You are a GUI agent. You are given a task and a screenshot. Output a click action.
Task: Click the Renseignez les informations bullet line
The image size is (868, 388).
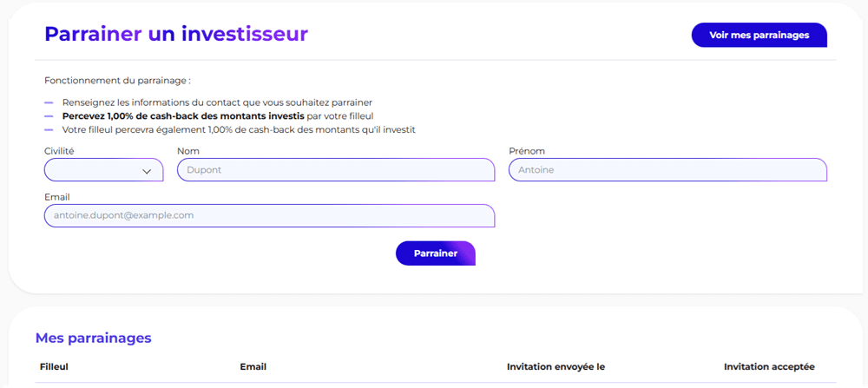coord(217,102)
